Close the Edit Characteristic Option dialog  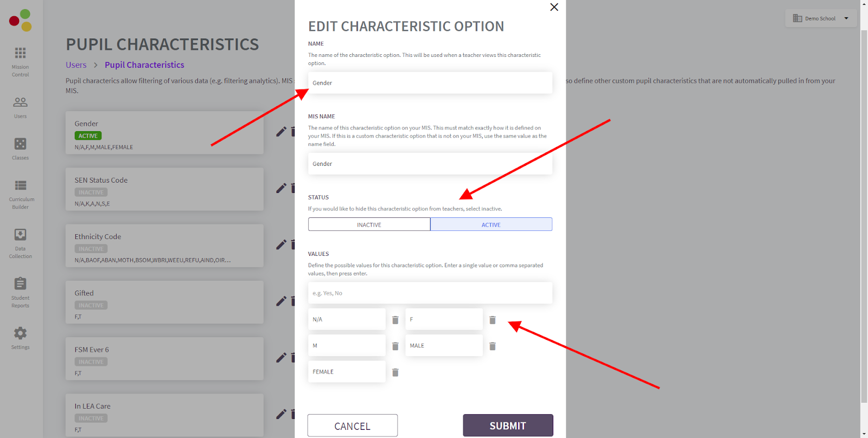[x=554, y=7]
